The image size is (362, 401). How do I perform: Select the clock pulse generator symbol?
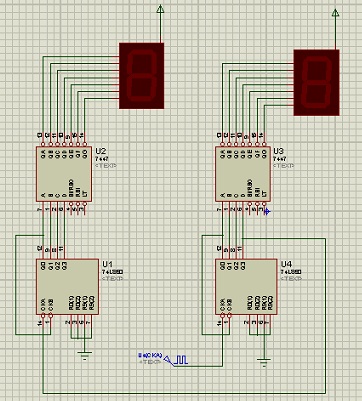[x=177, y=360]
